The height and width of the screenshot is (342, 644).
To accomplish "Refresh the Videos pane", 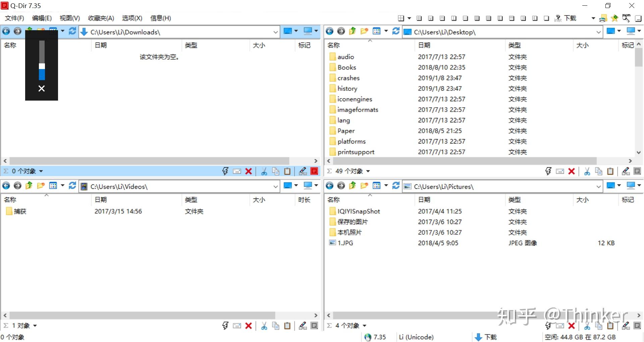I will pos(72,186).
